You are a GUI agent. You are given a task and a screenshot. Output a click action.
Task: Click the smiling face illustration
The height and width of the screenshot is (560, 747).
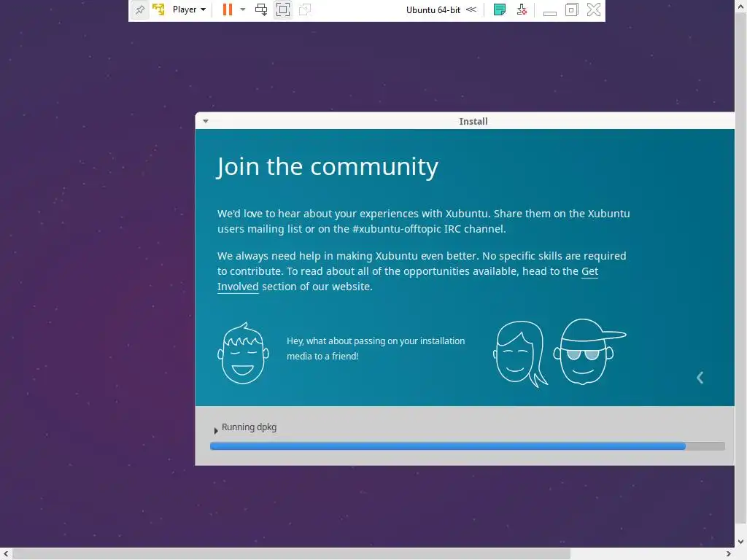click(243, 353)
